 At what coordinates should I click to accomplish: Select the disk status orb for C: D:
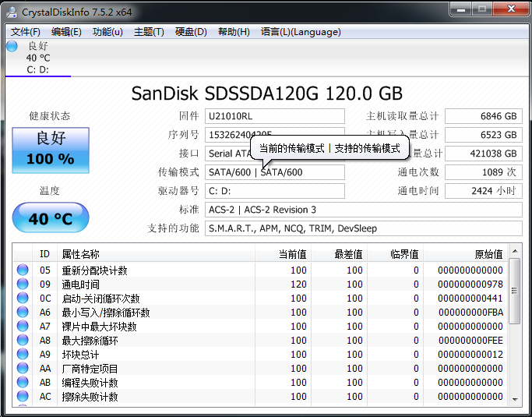[x=12, y=46]
